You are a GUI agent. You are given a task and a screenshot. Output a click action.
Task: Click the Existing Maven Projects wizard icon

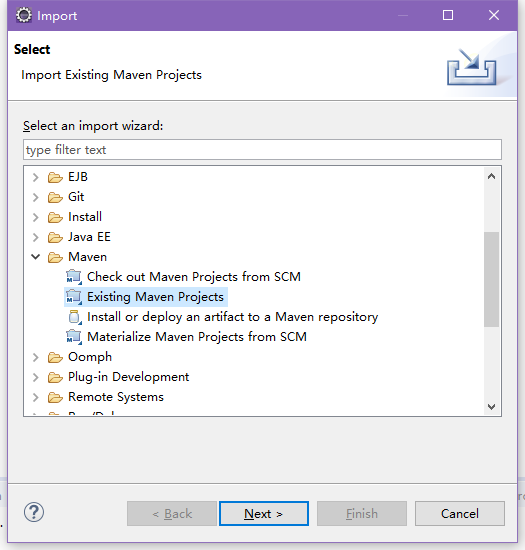coord(74,297)
